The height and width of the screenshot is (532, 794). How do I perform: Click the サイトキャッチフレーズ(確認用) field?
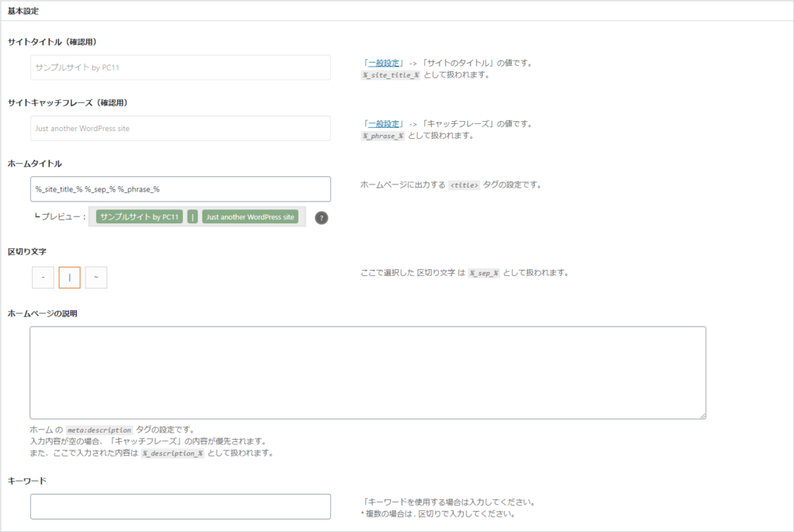tap(181, 129)
